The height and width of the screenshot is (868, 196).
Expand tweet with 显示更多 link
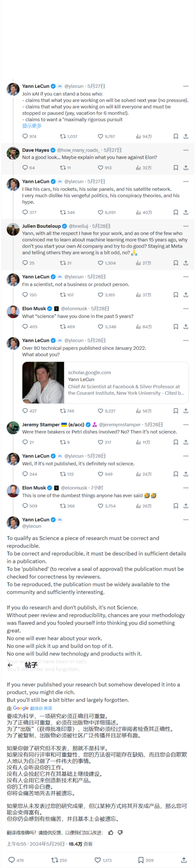point(32,126)
